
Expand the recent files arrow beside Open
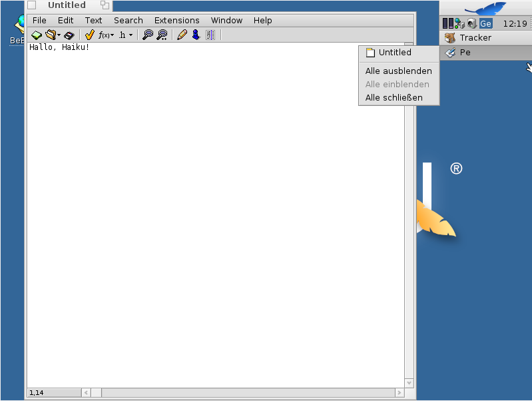[59, 35]
